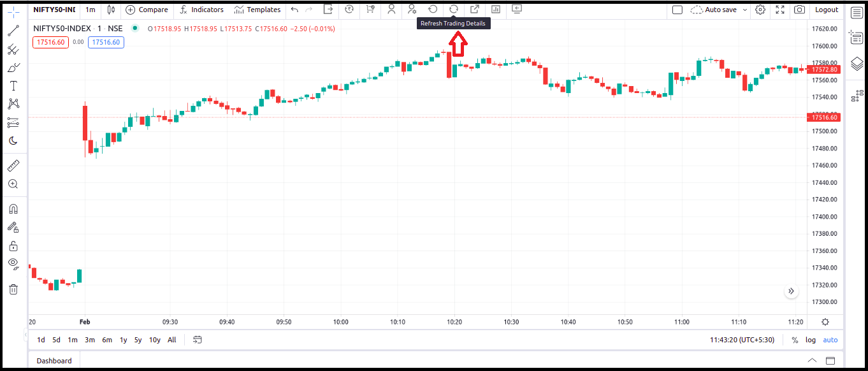Open the candlestick chart style menu
The image size is (868, 371).
112,10
